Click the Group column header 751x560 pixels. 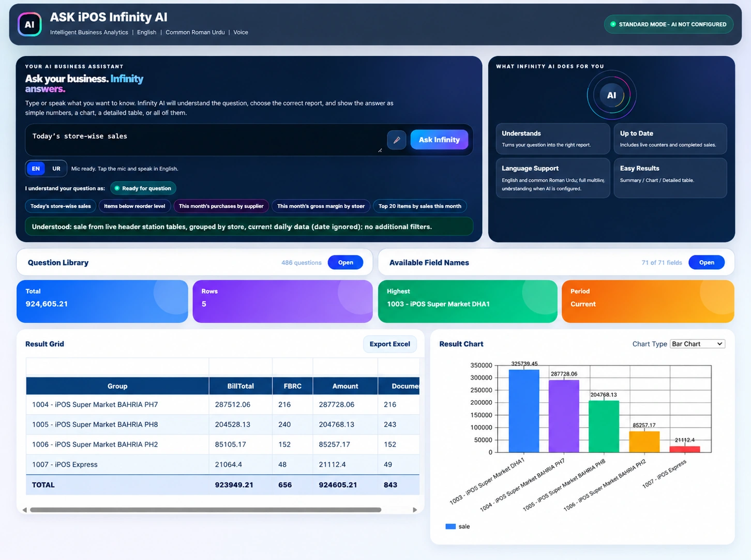(x=117, y=386)
